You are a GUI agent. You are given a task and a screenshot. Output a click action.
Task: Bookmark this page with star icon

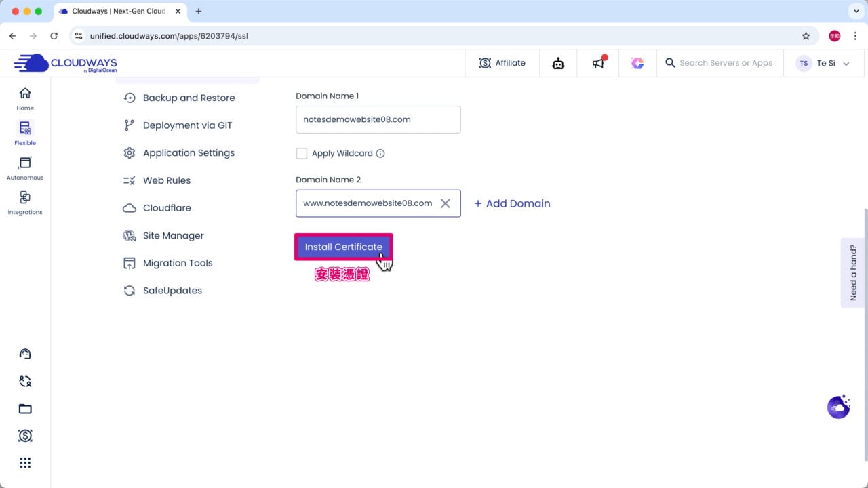(x=806, y=36)
